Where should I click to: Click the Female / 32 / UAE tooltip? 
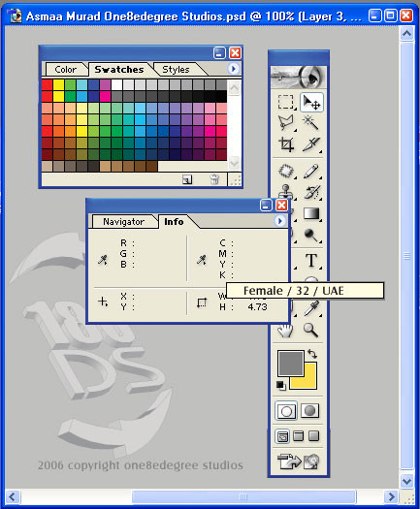click(x=305, y=291)
